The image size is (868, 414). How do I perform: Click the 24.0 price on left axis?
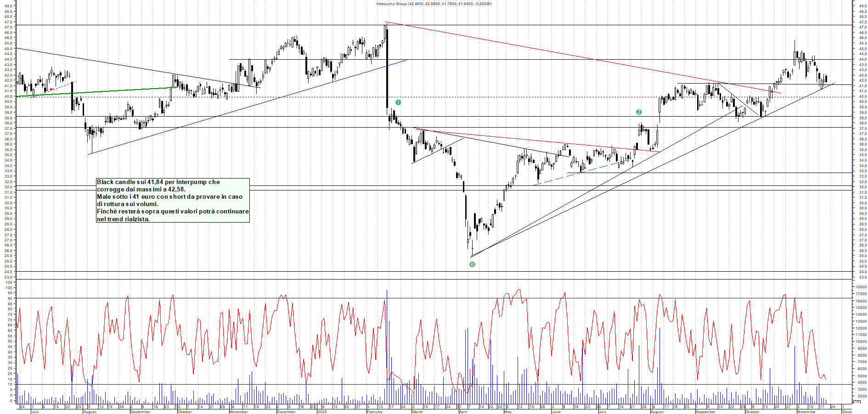8,272
